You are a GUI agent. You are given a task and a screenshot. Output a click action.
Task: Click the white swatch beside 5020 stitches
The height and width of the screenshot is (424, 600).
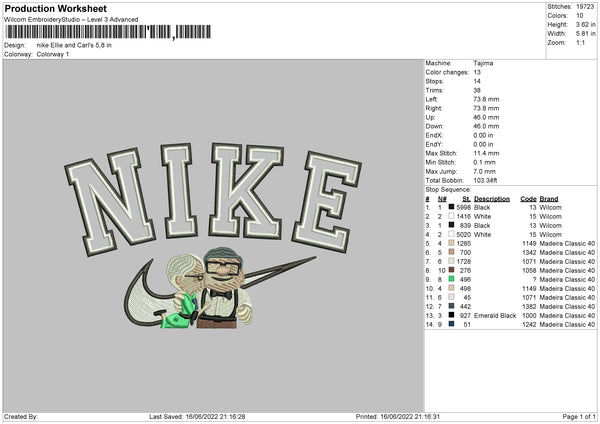click(x=452, y=234)
